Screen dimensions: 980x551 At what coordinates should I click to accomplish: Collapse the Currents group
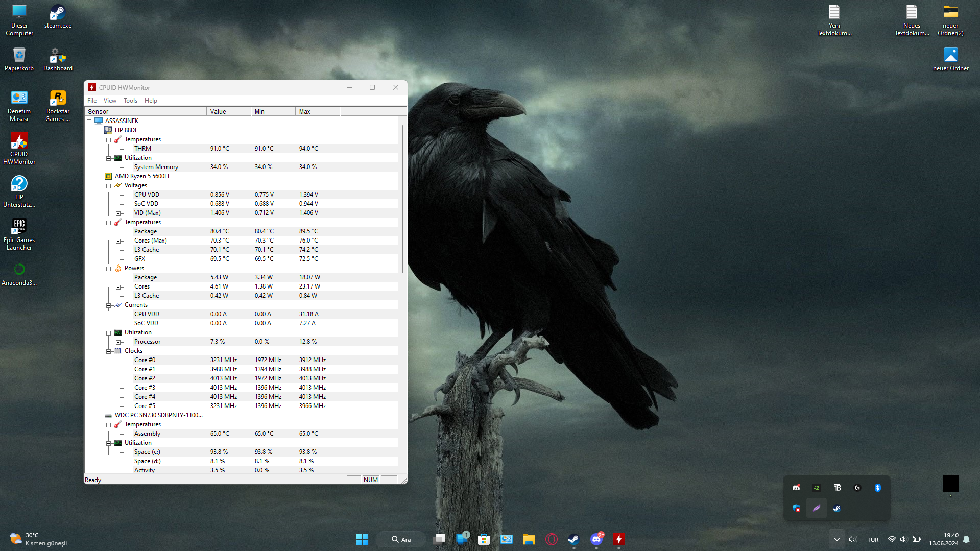point(108,305)
